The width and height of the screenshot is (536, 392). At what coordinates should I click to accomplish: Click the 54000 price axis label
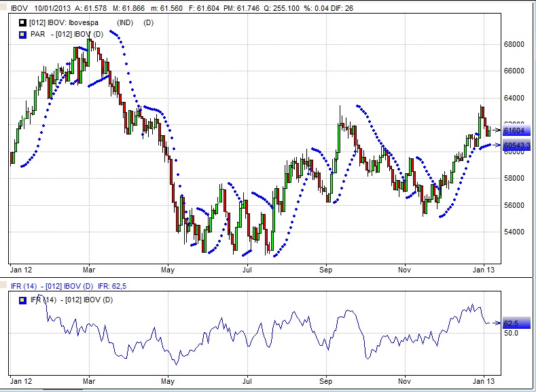pyautogui.click(x=514, y=232)
